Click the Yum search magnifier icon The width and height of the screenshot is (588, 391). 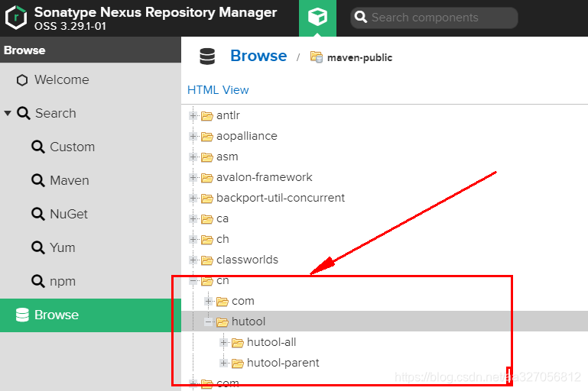(38, 247)
